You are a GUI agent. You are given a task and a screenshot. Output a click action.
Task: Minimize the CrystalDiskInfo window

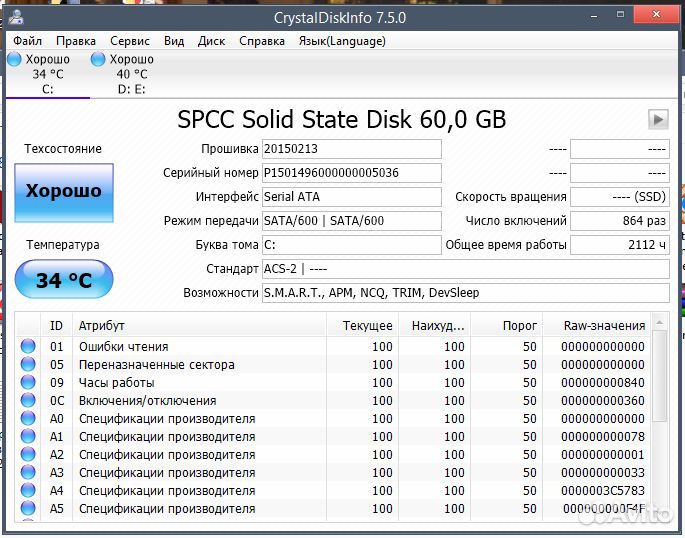click(594, 16)
